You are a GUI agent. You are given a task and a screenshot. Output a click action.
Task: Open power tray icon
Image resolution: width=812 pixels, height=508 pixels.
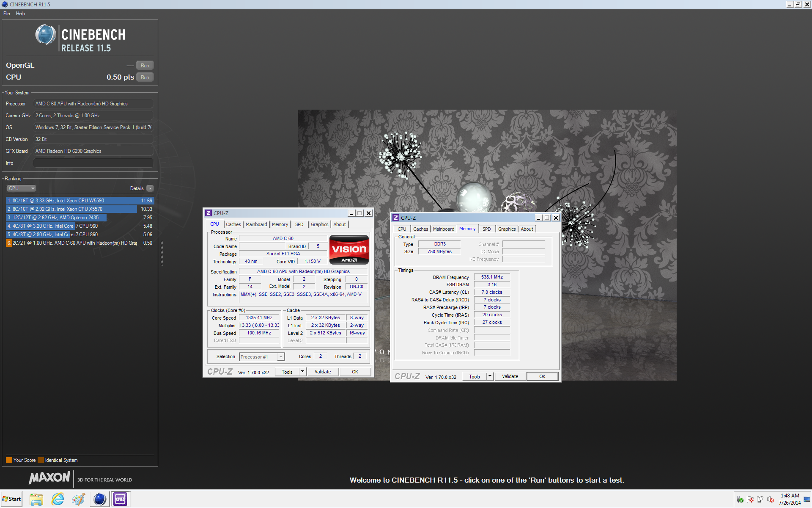pyautogui.click(x=760, y=500)
